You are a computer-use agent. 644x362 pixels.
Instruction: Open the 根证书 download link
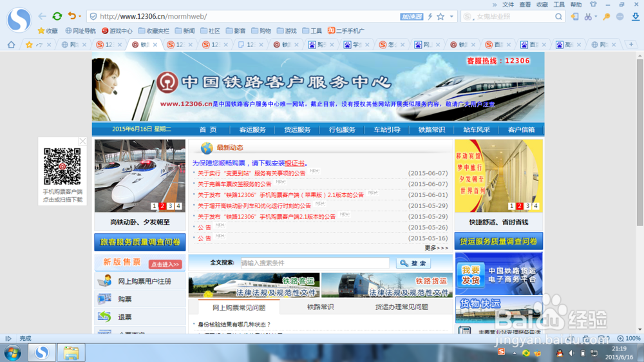[294, 163]
